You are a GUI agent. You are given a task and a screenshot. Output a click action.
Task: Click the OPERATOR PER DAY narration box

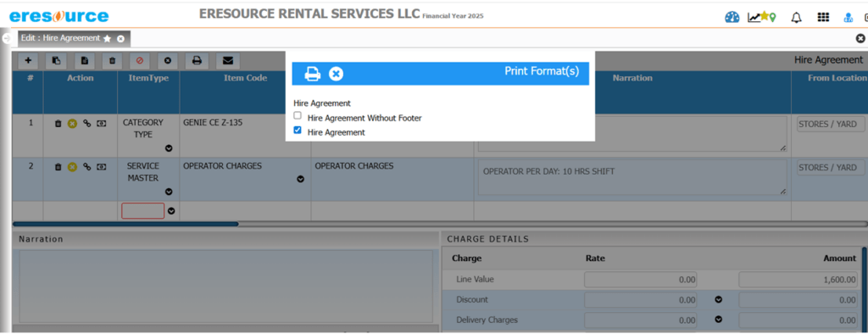click(632, 178)
